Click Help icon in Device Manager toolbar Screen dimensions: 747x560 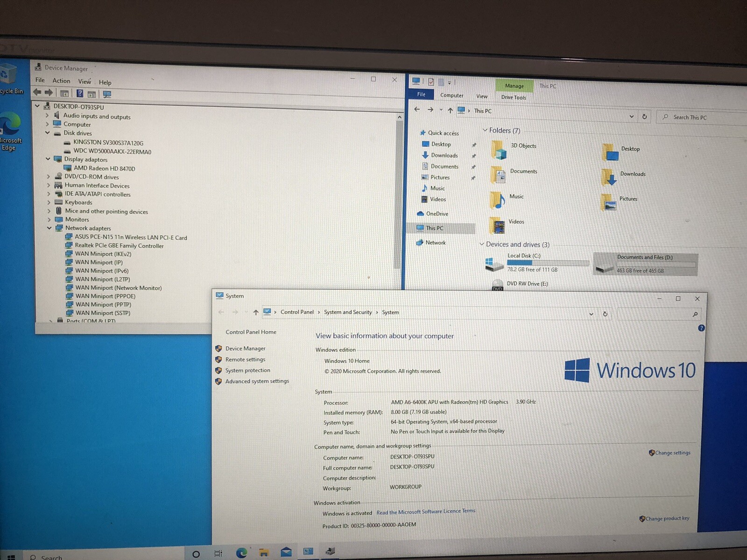[x=80, y=93]
